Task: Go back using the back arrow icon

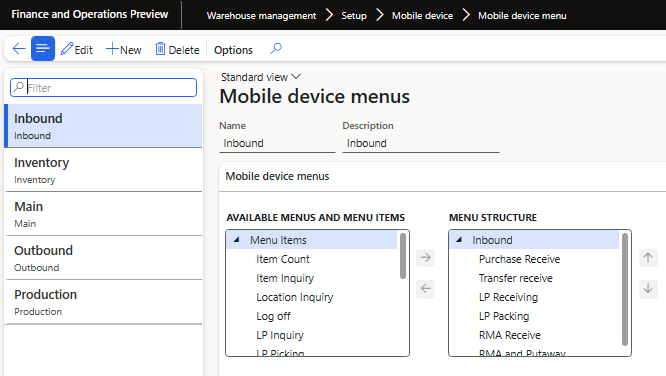Action: point(19,49)
